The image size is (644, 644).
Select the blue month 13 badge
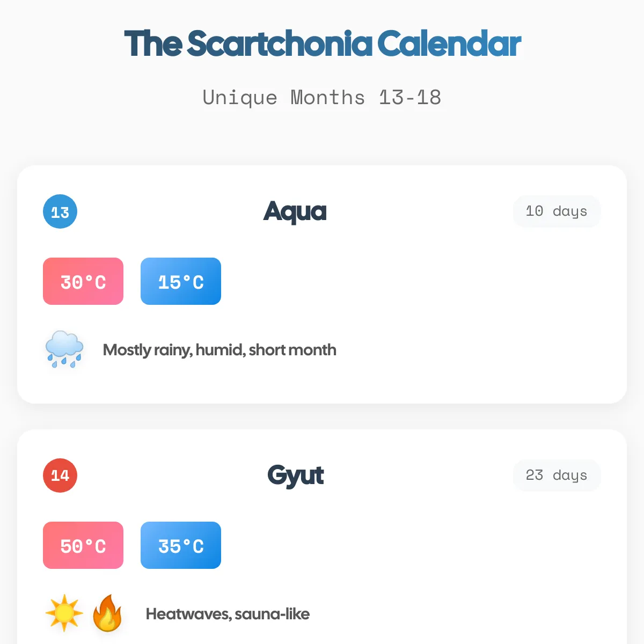[60, 211]
